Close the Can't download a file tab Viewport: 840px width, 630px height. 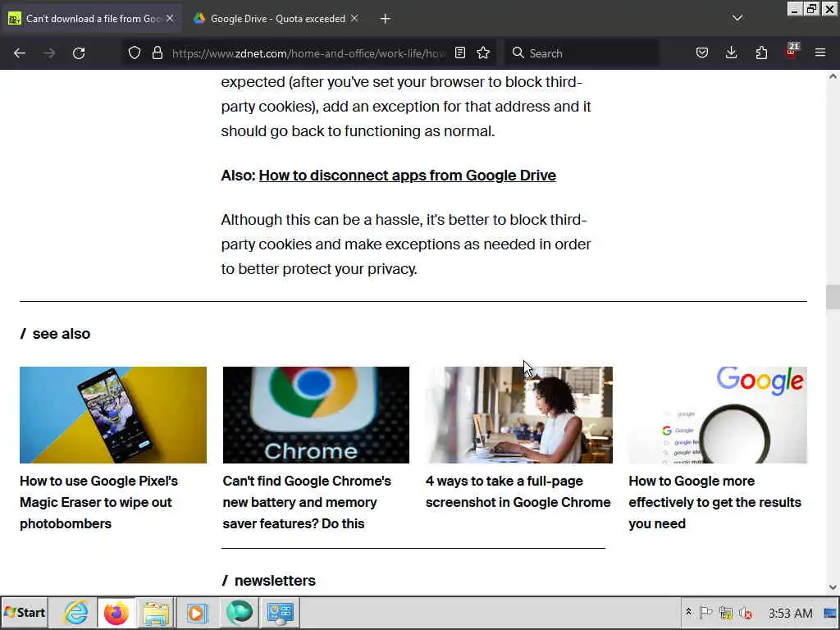(x=170, y=18)
